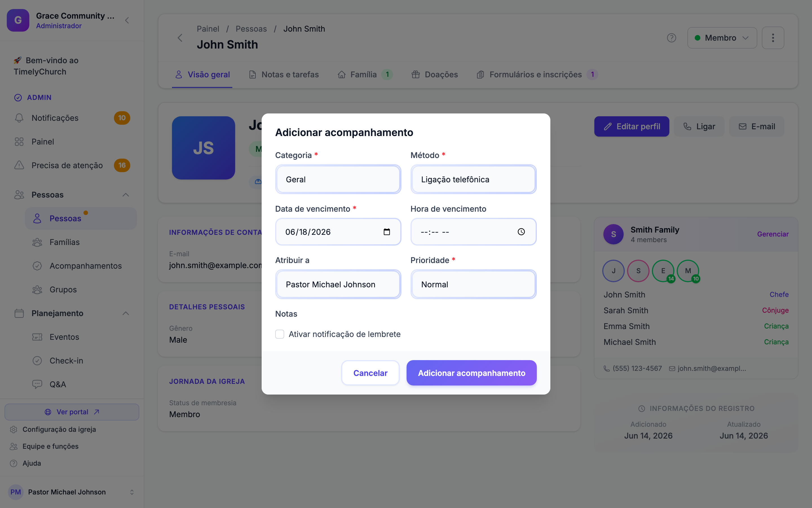Switch to the Visão geral tab
This screenshot has width=812, height=508.
point(202,75)
